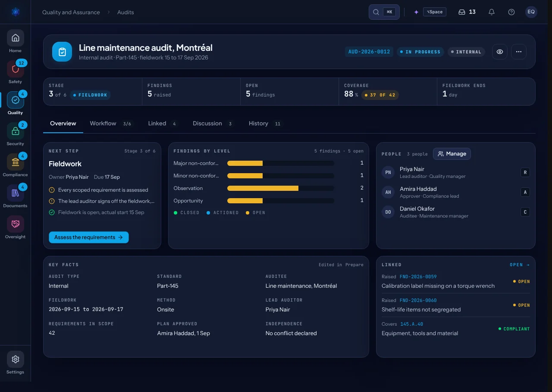
Task: Click the 37 OF 42 coverage badge
Action: click(x=380, y=95)
